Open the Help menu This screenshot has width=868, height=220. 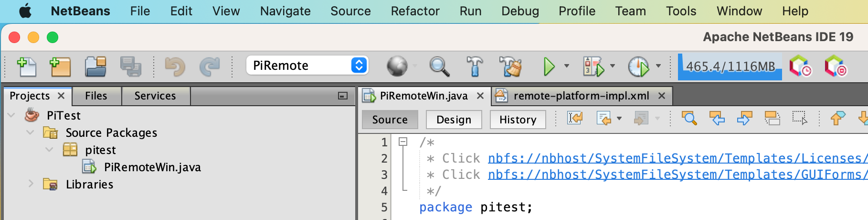click(x=795, y=11)
